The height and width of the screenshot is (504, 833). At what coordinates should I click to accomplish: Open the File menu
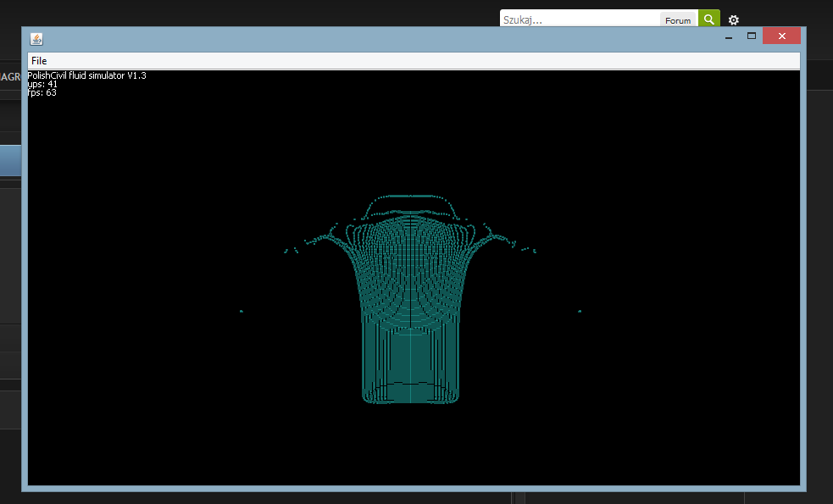coord(39,60)
